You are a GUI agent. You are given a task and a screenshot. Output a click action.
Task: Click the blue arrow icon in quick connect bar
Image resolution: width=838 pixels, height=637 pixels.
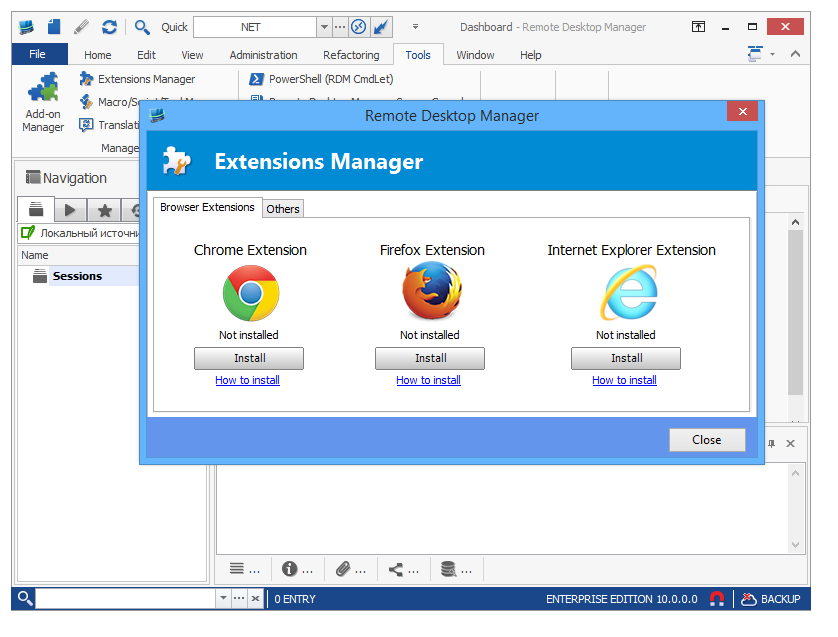[x=381, y=27]
